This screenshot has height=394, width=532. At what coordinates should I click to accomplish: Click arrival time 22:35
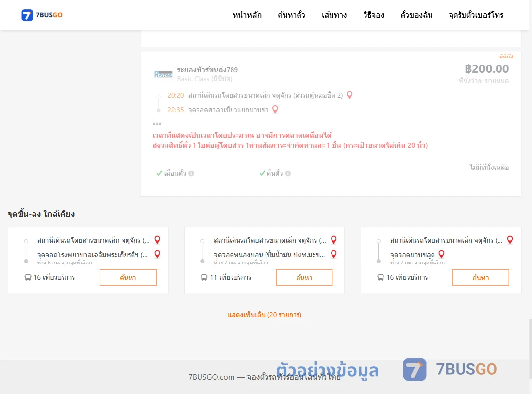click(176, 110)
